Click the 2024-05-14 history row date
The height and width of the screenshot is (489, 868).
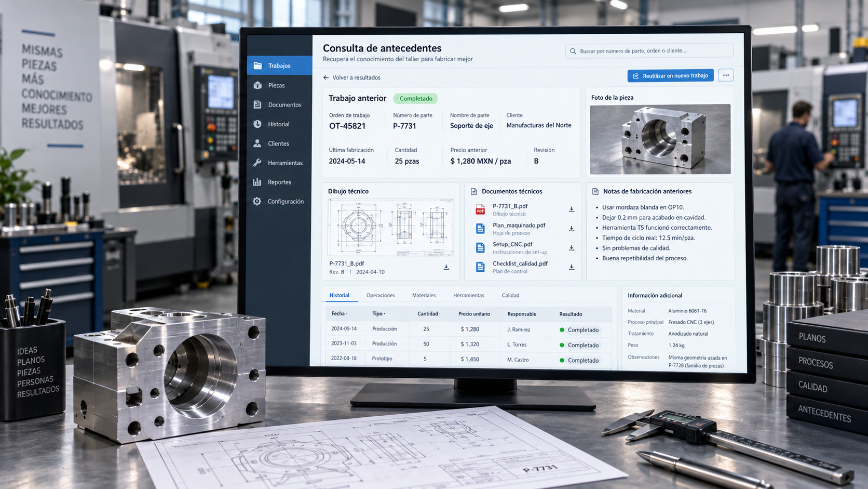coord(344,328)
